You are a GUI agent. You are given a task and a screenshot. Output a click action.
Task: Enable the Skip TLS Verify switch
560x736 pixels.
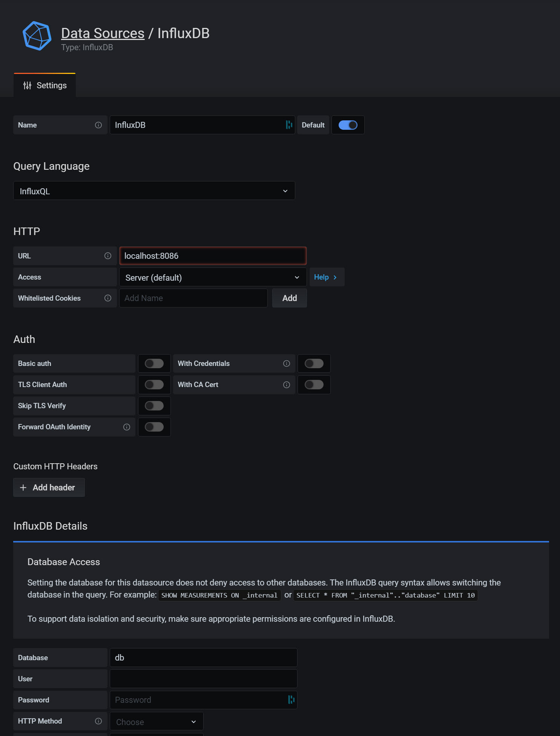pos(154,406)
